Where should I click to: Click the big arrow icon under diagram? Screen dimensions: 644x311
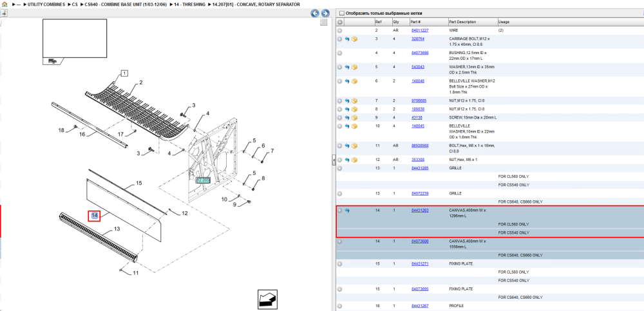coord(266,299)
